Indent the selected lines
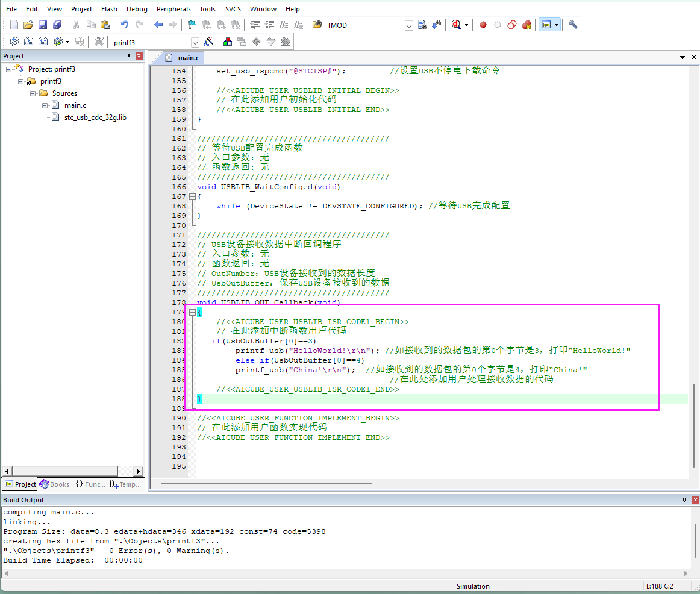 click(x=255, y=25)
